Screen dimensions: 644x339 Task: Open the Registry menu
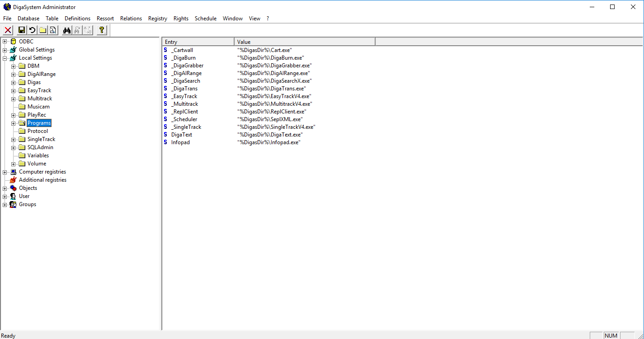157,19
